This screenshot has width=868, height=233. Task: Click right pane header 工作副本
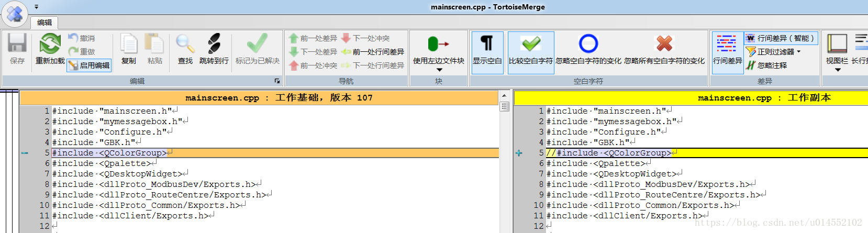click(x=691, y=98)
